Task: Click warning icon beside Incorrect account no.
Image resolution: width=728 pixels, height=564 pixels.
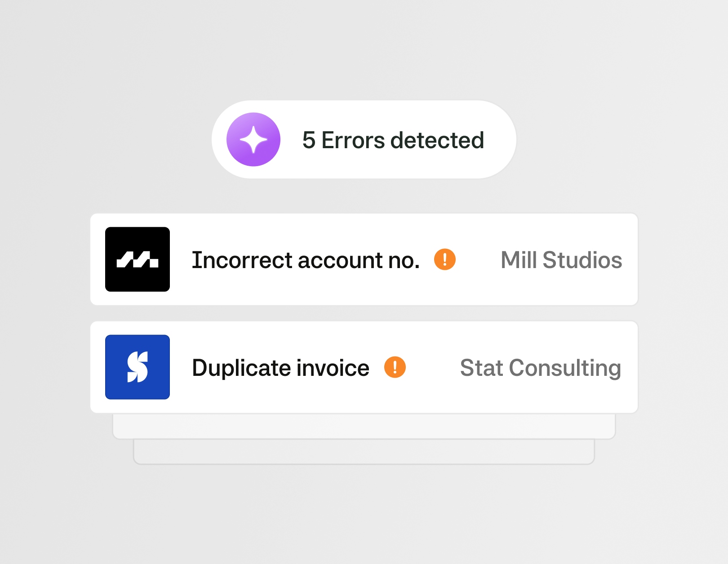Action: pos(445,260)
